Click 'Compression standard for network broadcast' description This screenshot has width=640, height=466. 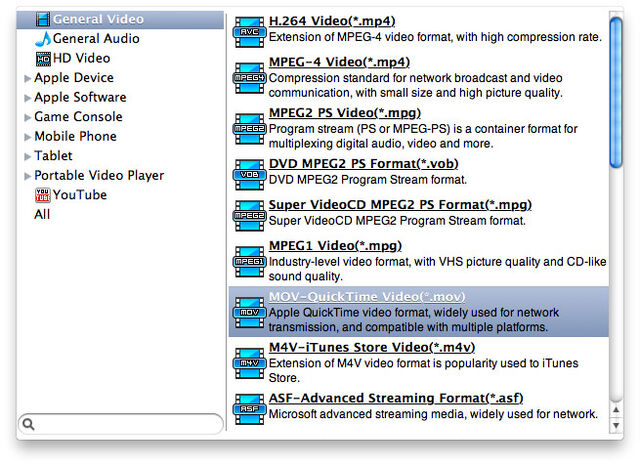416,85
